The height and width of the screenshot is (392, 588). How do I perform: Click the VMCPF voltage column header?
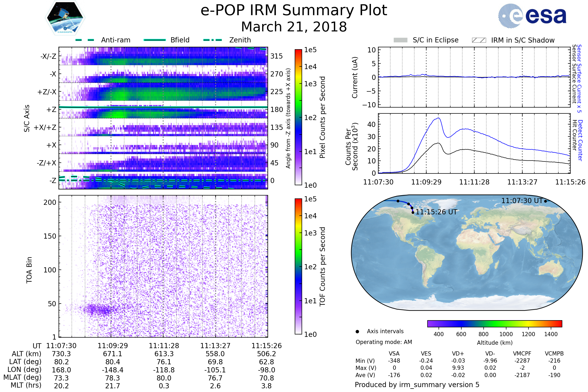(x=522, y=354)
